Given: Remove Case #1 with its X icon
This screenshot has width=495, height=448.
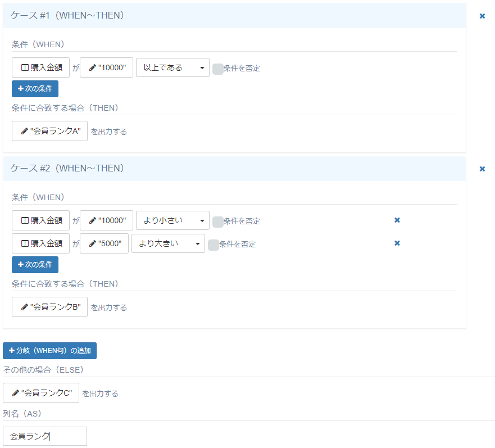Looking at the screenshot, I should (x=482, y=16).
